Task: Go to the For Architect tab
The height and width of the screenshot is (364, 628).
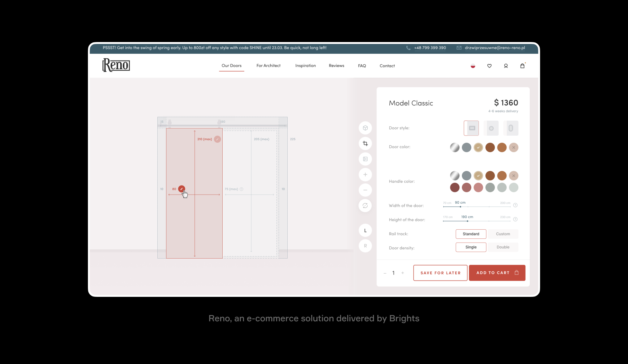Action: (x=268, y=66)
